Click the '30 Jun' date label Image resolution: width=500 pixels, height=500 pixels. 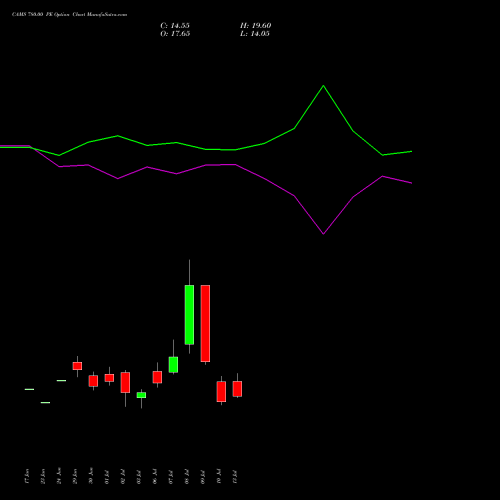tap(91, 476)
